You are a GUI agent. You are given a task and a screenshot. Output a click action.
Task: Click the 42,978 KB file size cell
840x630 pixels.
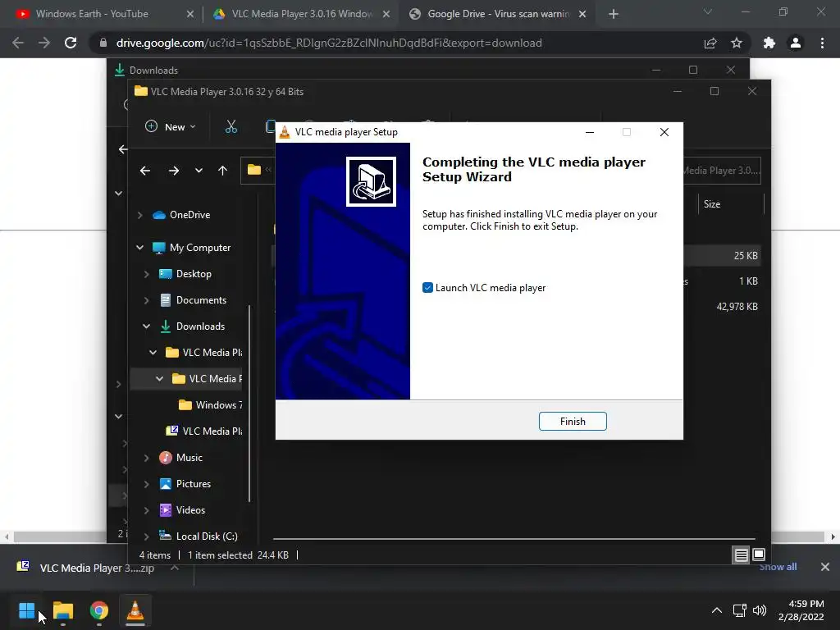737,307
